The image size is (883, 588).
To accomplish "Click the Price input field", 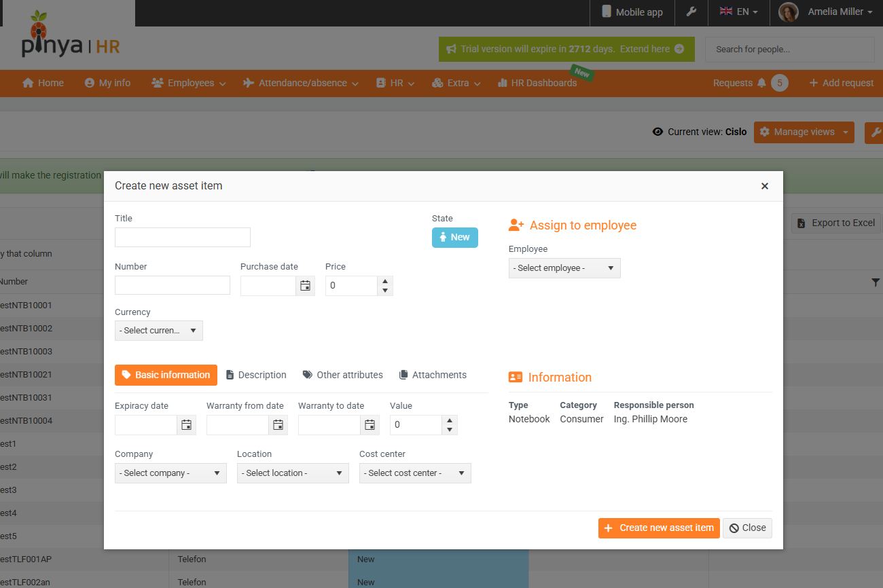I will click(x=351, y=286).
